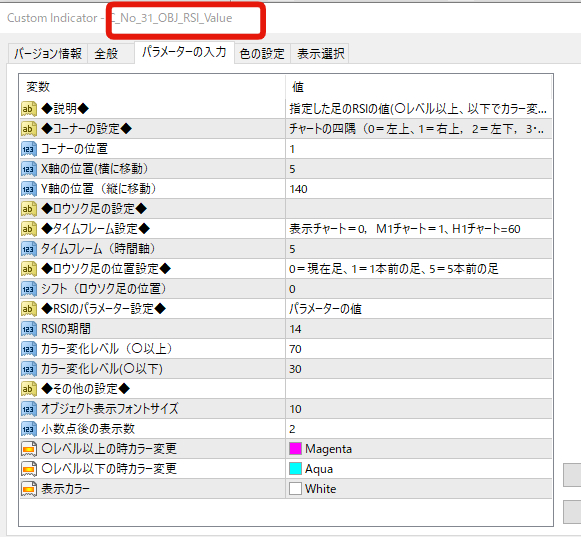The width and height of the screenshot is (581, 537).
Task: Edit the X軸の位置 value 5
Action: [419, 169]
